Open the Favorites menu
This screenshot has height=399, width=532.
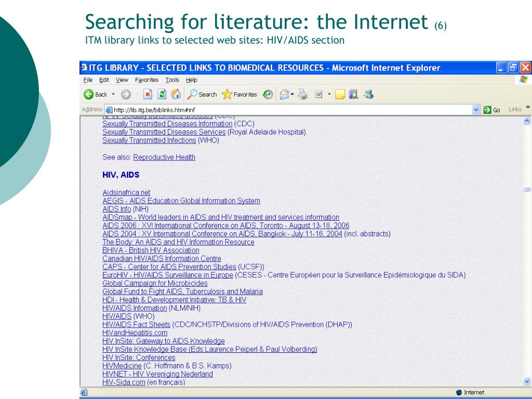tap(147, 79)
